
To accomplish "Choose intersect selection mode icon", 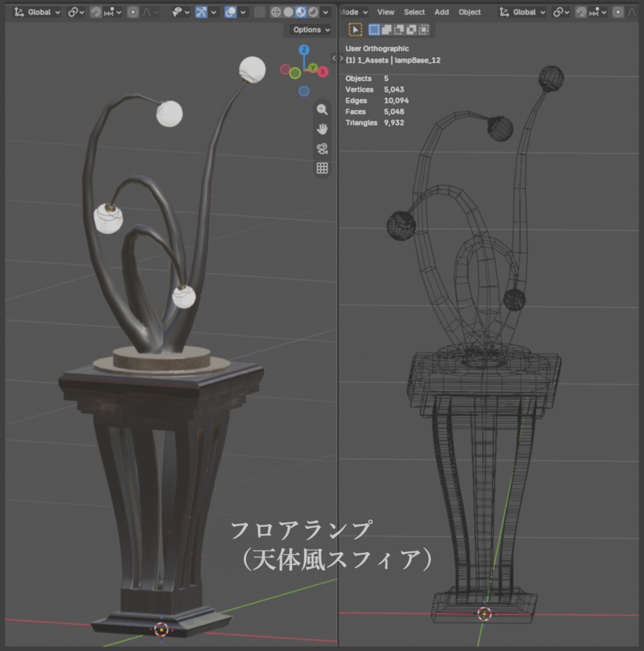I will [x=424, y=29].
